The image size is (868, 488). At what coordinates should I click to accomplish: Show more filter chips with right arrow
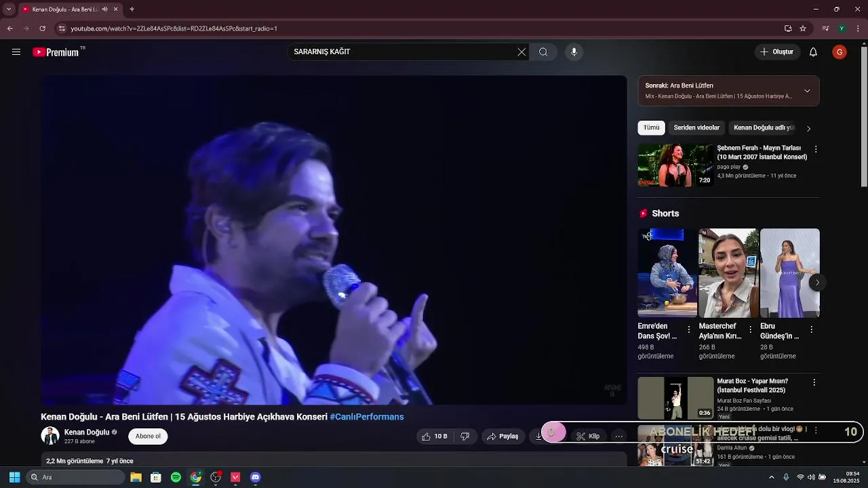click(x=808, y=128)
